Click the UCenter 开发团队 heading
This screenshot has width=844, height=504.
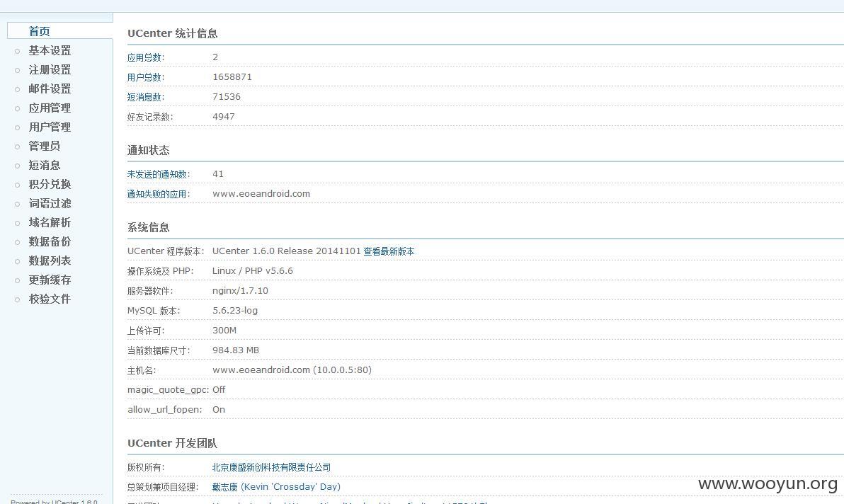172,443
